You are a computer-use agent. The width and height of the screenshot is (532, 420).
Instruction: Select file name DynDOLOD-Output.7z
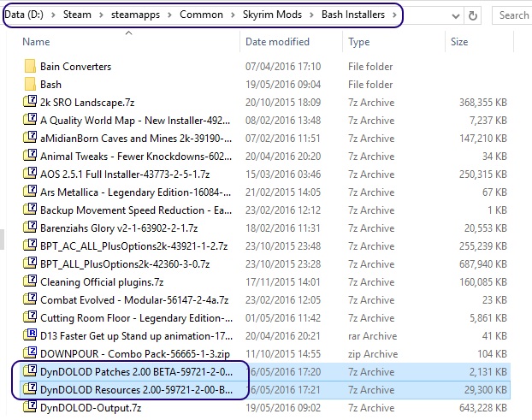[91, 408]
